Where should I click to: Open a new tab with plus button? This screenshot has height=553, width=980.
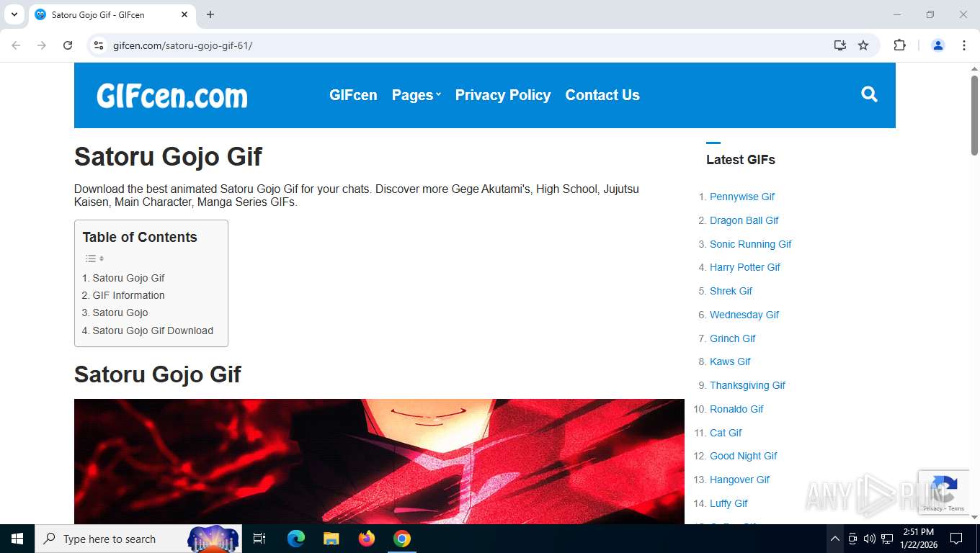pos(210,14)
